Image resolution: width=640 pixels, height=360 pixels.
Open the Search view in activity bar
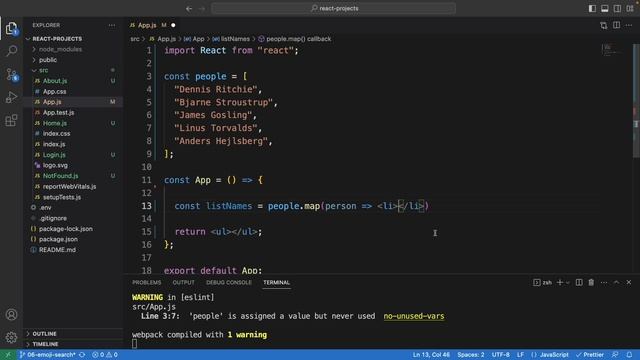point(11,51)
